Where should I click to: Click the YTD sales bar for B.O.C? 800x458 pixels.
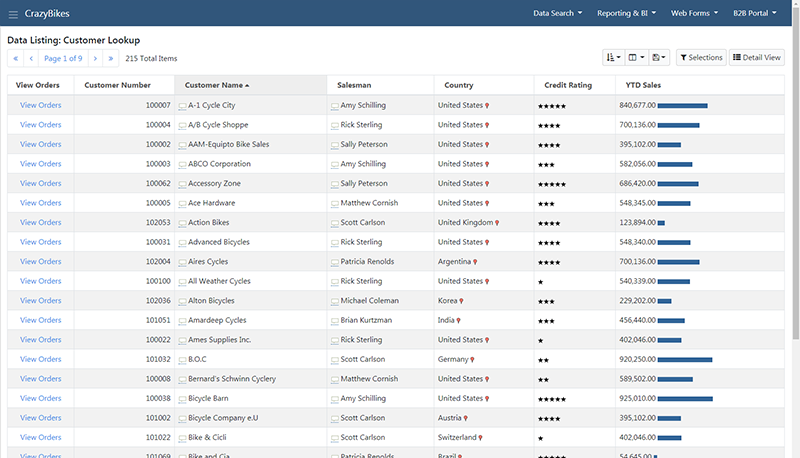pos(685,360)
